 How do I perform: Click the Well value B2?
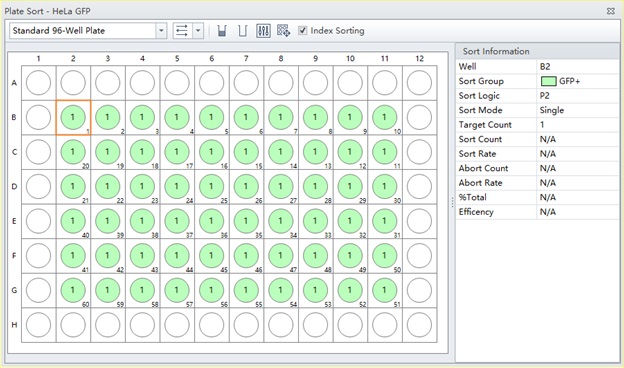coord(545,66)
